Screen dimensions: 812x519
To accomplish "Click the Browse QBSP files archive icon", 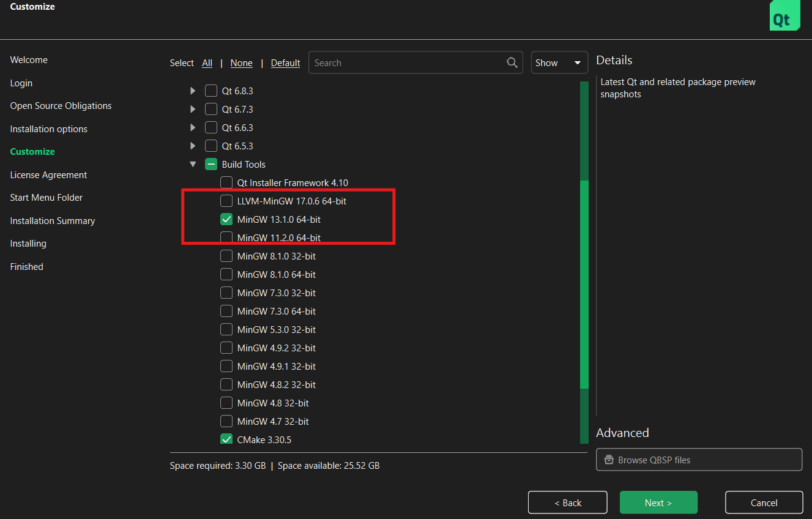I will (608, 460).
